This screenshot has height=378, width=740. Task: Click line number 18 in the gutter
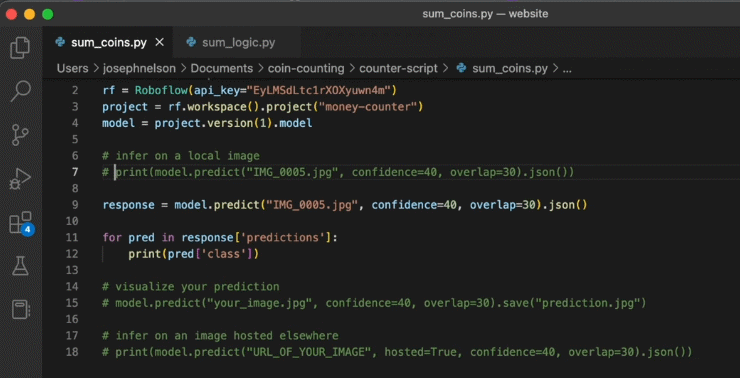[x=72, y=352]
